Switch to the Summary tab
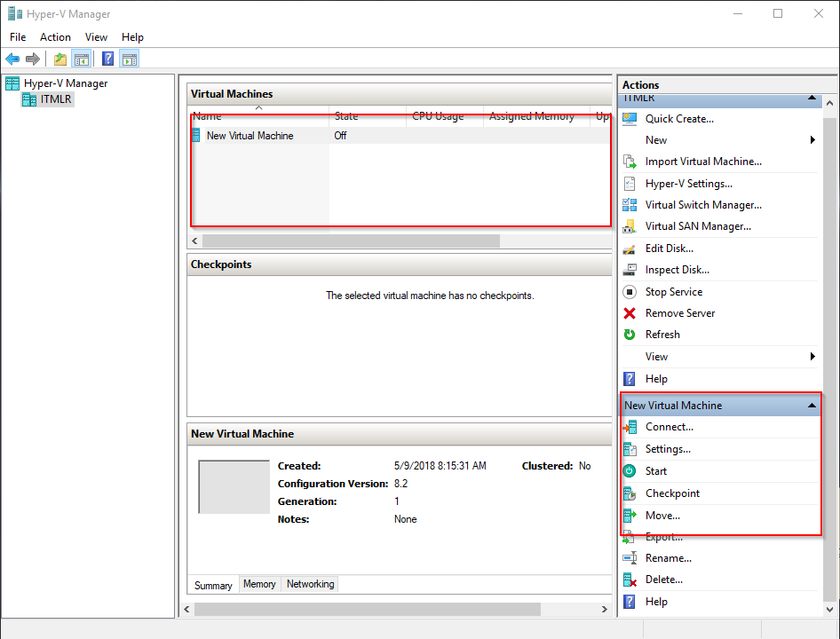The height and width of the screenshot is (639, 840). click(213, 585)
